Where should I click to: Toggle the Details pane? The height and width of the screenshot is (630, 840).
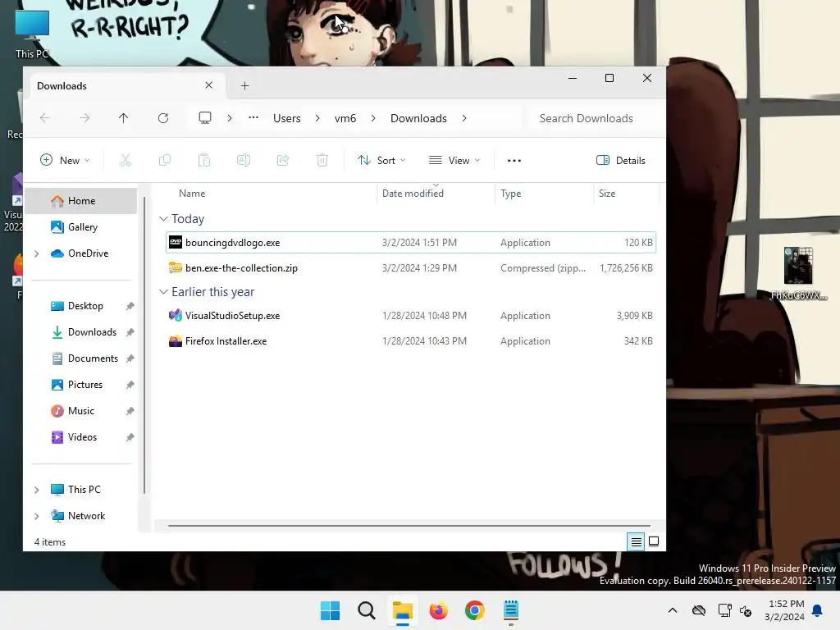pyautogui.click(x=621, y=160)
